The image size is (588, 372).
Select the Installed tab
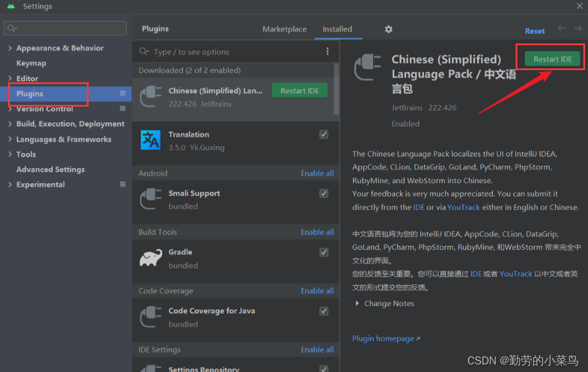(337, 29)
